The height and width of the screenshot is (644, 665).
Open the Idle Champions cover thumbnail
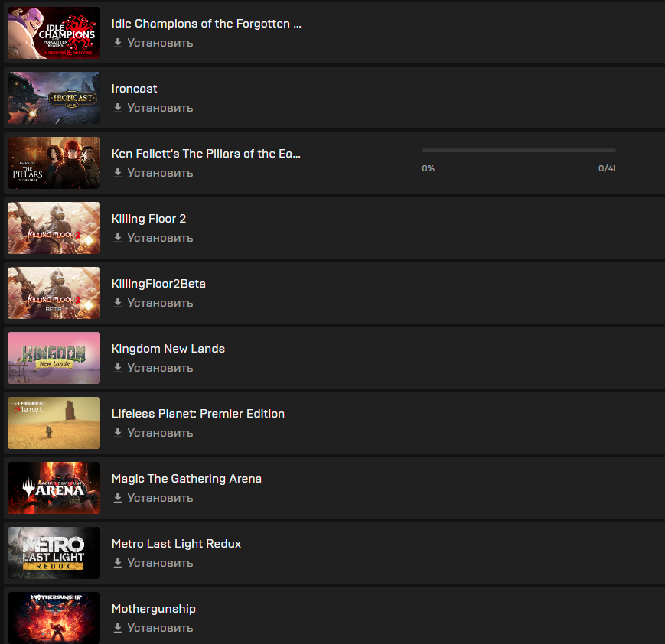(x=54, y=33)
